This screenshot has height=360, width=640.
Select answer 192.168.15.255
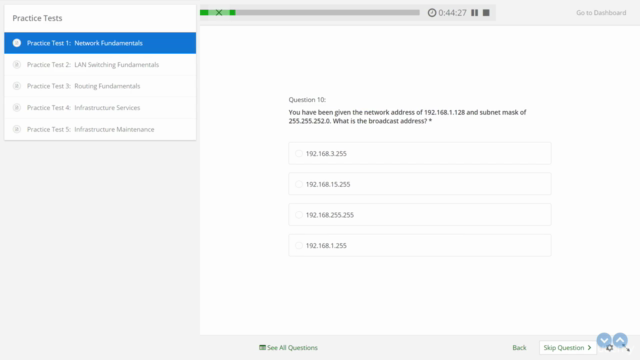tap(420, 184)
